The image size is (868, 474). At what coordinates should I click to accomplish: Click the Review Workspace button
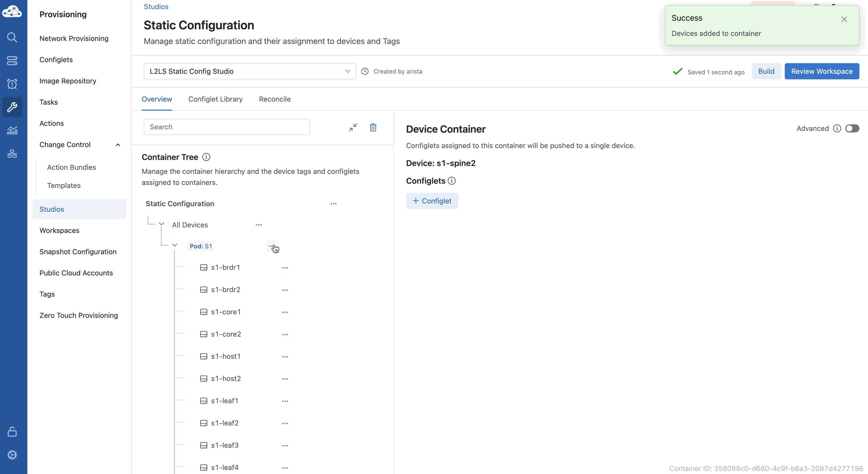click(x=821, y=71)
